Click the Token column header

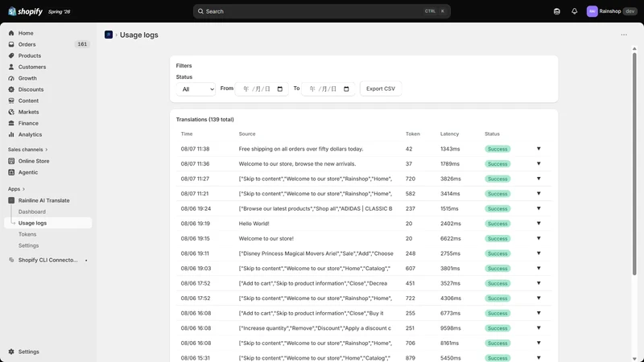coord(413,134)
